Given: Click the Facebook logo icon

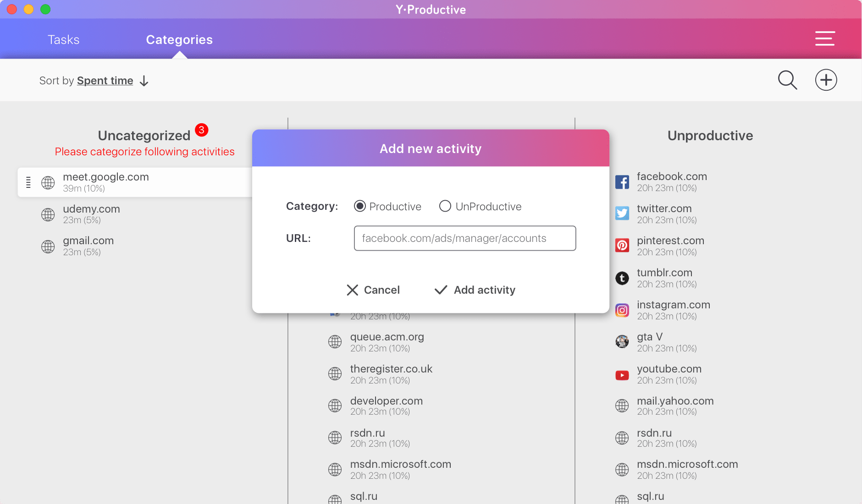Looking at the screenshot, I should coord(622,182).
